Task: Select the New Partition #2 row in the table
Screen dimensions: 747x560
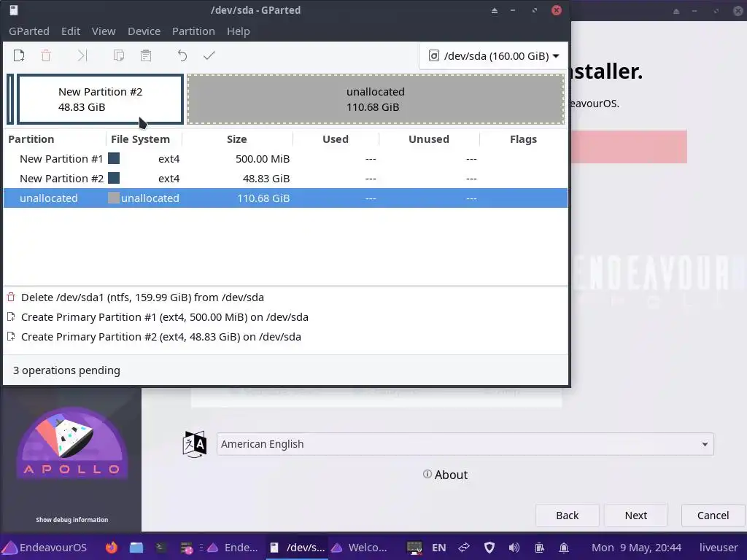Action: point(285,179)
